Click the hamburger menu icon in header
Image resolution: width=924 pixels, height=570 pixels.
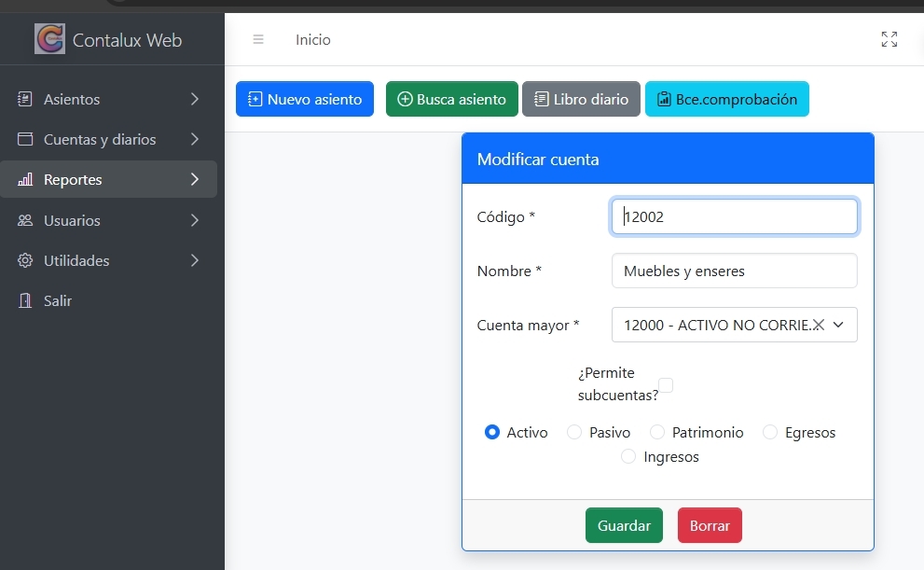258,39
